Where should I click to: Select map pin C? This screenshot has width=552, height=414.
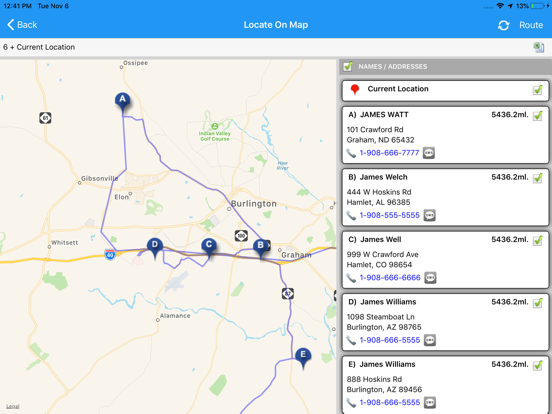point(209,247)
